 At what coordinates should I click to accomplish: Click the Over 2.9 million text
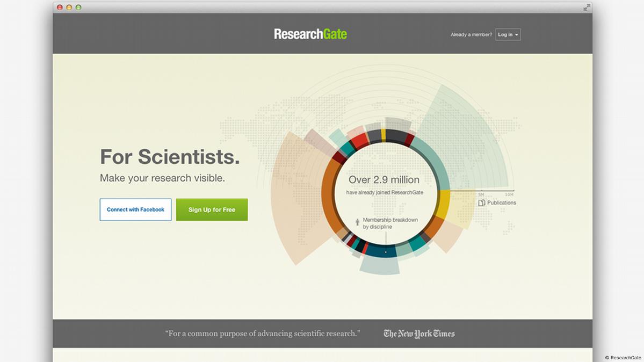(x=384, y=179)
